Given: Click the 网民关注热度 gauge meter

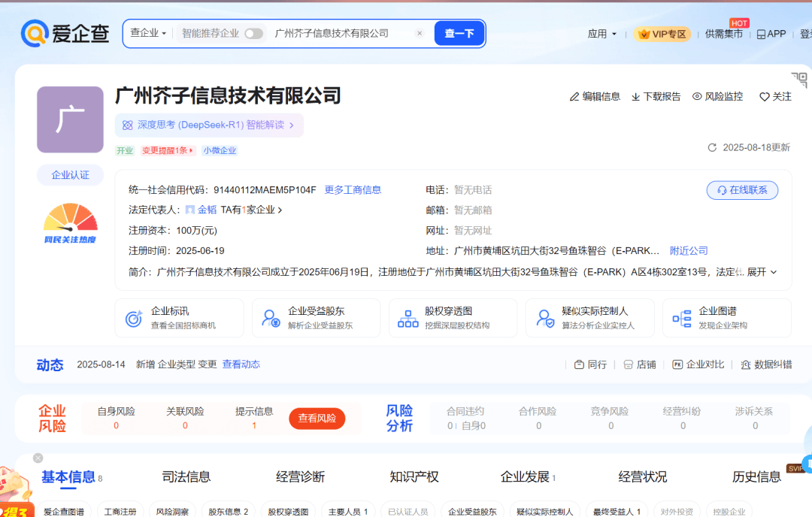Looking at the screenshot, I should pyautogui.click(x=70, y=219).
